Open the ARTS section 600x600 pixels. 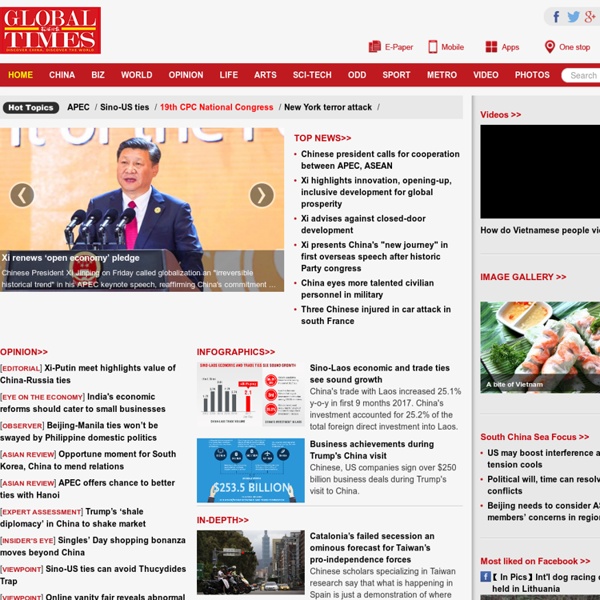pos(265,75)
